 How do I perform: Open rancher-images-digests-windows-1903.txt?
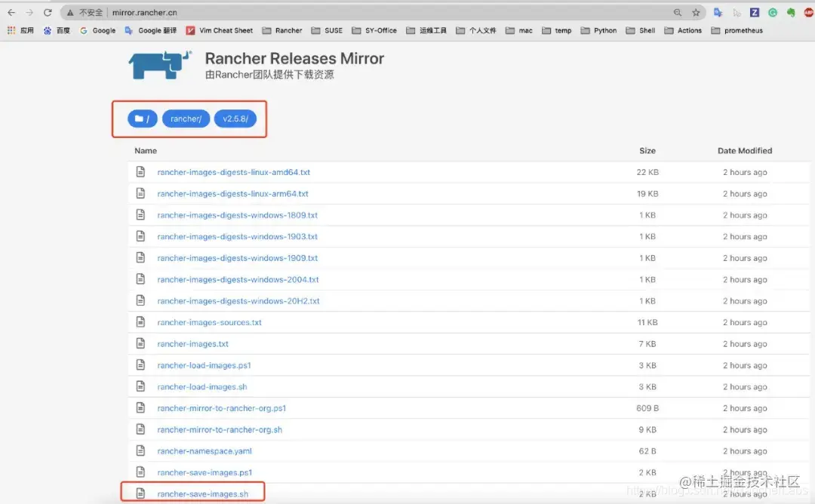pyautogui.click(x=238, y=236)
